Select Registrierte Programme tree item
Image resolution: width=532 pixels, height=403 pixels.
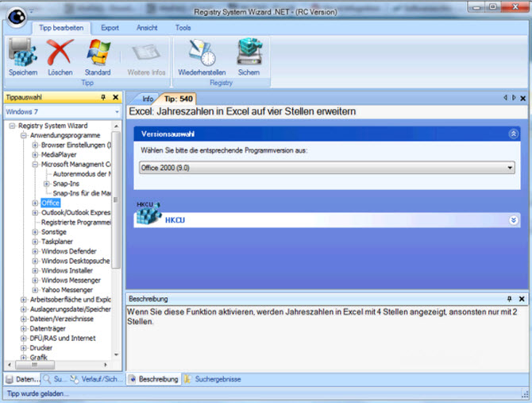(76, 223)
